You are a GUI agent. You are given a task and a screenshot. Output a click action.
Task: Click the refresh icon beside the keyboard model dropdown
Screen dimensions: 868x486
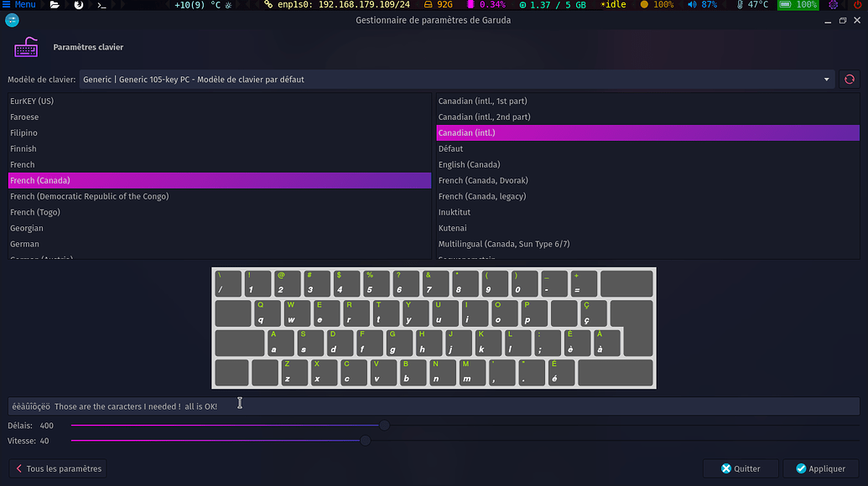click(x=850, y=79)
